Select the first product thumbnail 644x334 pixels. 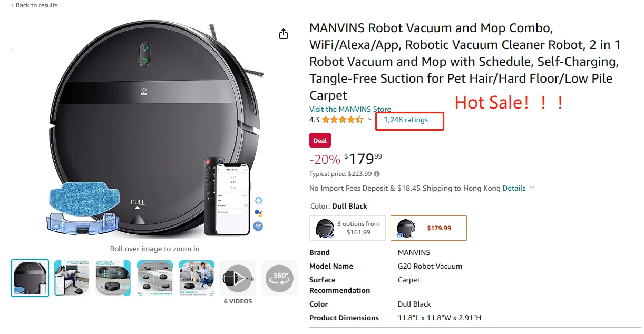30,278
